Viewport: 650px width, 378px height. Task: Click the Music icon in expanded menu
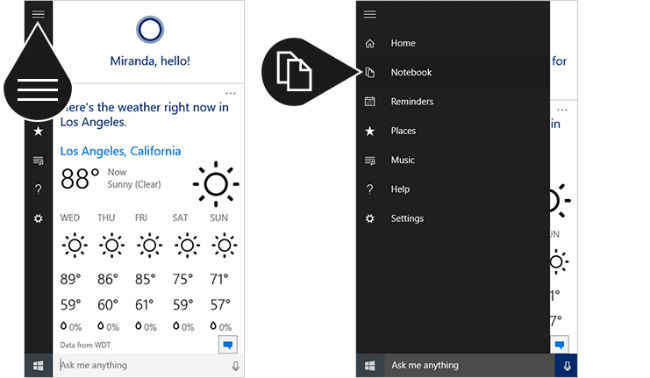pos(370,160)
